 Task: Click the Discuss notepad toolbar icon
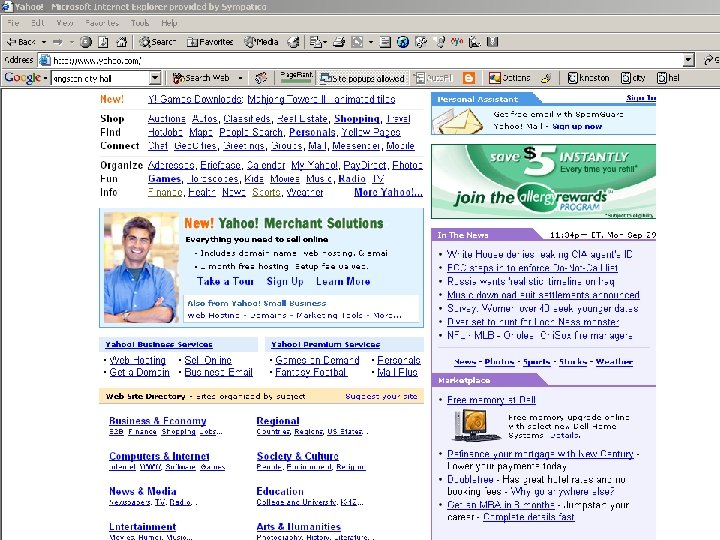(385, 42)
